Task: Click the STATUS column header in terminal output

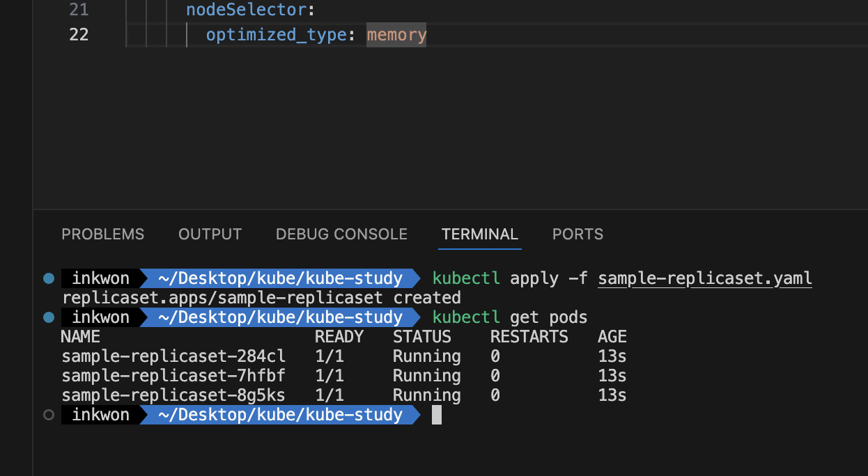Action: click(x=422, y=338)
